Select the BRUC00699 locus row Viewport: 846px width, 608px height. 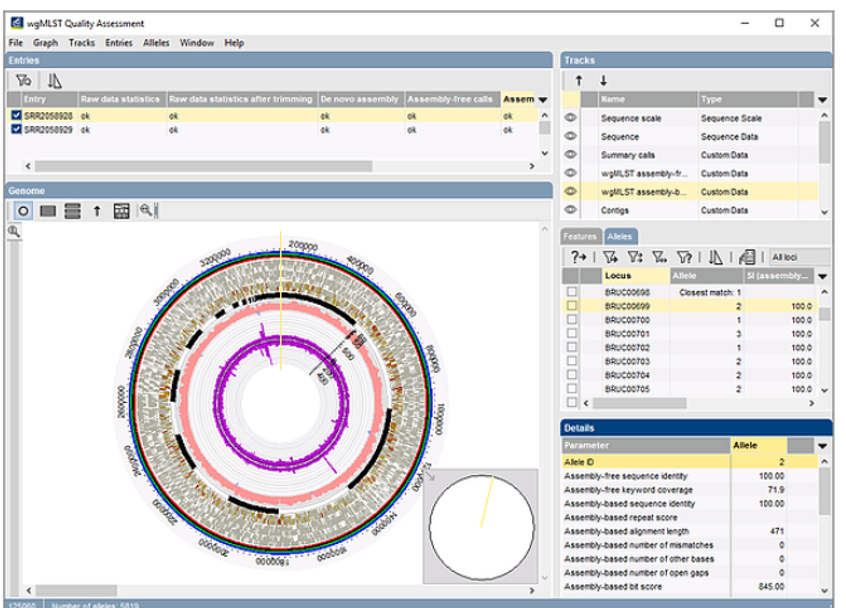pos(690,306)
